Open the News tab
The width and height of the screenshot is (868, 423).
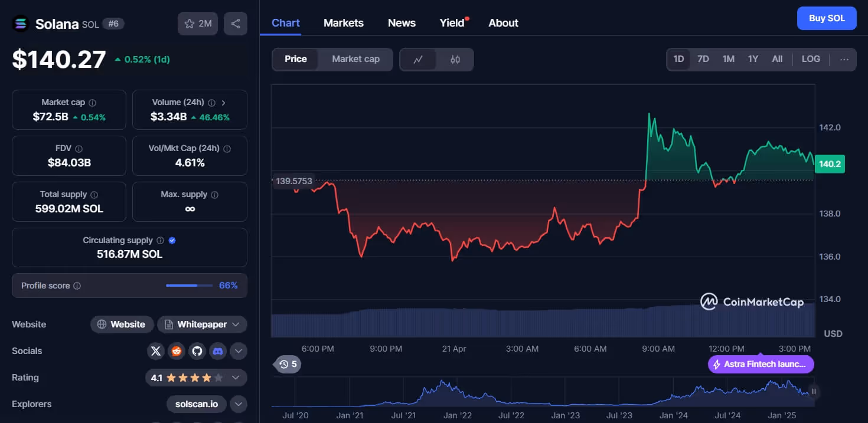coord(402,23)
